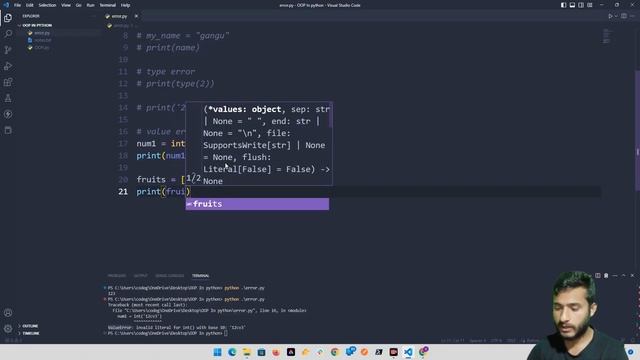Switch to the Terminal panel tab
This screenshot has height=360, width=640.
pyautogui.click(x=200, y=276)
